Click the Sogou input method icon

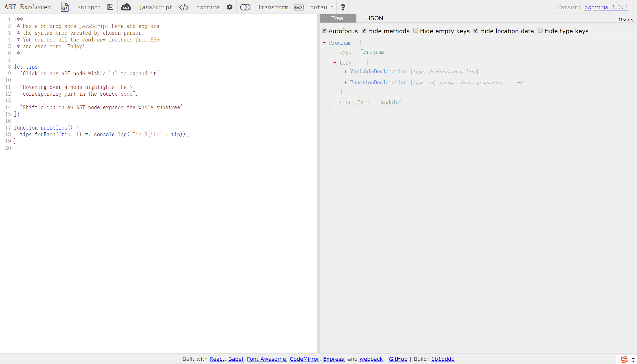click(624, 359)
